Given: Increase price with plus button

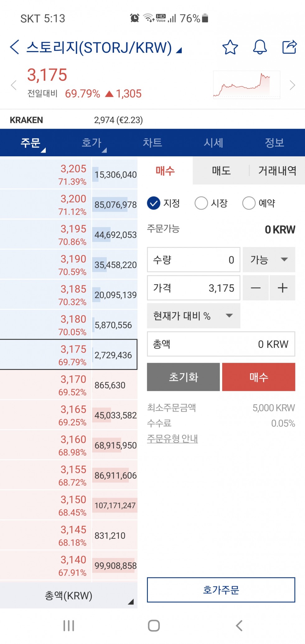Looking at the screenshot, I should click(282, 288).
